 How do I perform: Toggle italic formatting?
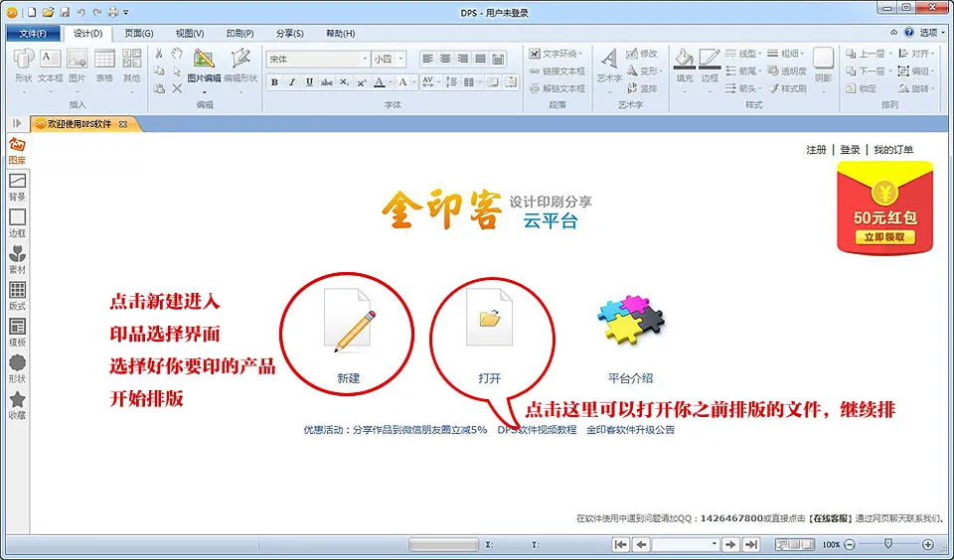(292, 82)
